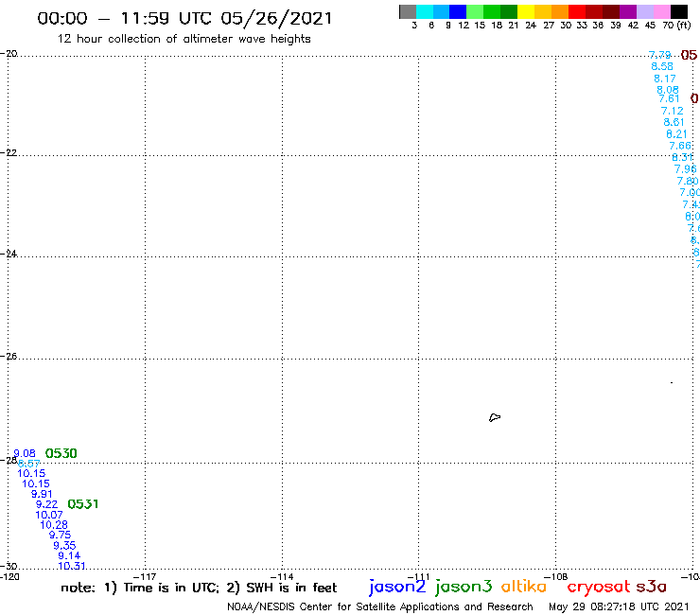Click the green time label 0531
Screen dimensions: 700x615
(83, 504)
